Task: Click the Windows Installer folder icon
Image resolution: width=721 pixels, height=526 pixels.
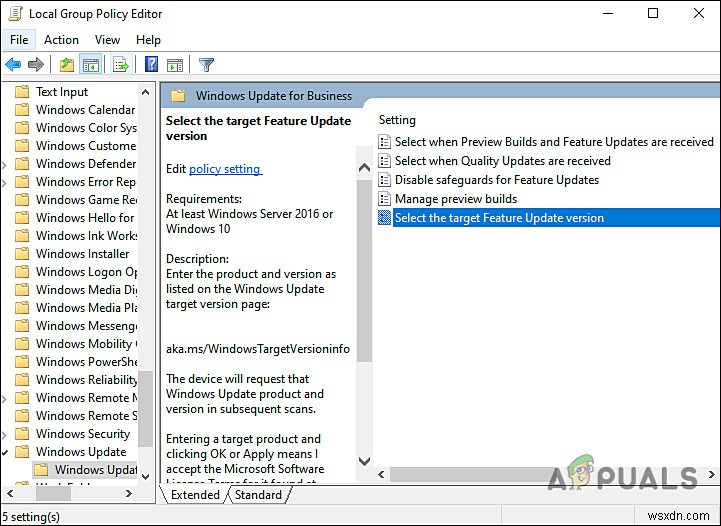Action: click(x=22, y=253)
